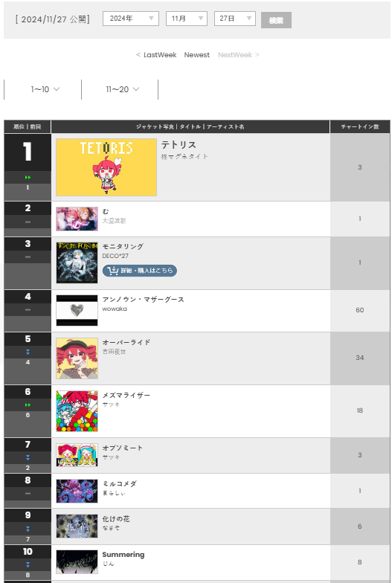
Task: Open the モニタリング jacket artwork
Action: (x=77, y=263)
